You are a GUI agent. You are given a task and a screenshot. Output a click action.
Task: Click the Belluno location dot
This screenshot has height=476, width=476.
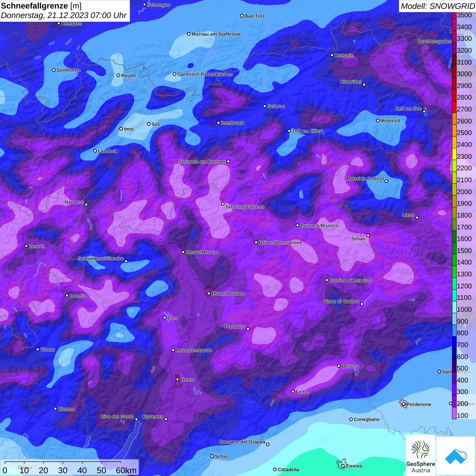tap(339, 366)
